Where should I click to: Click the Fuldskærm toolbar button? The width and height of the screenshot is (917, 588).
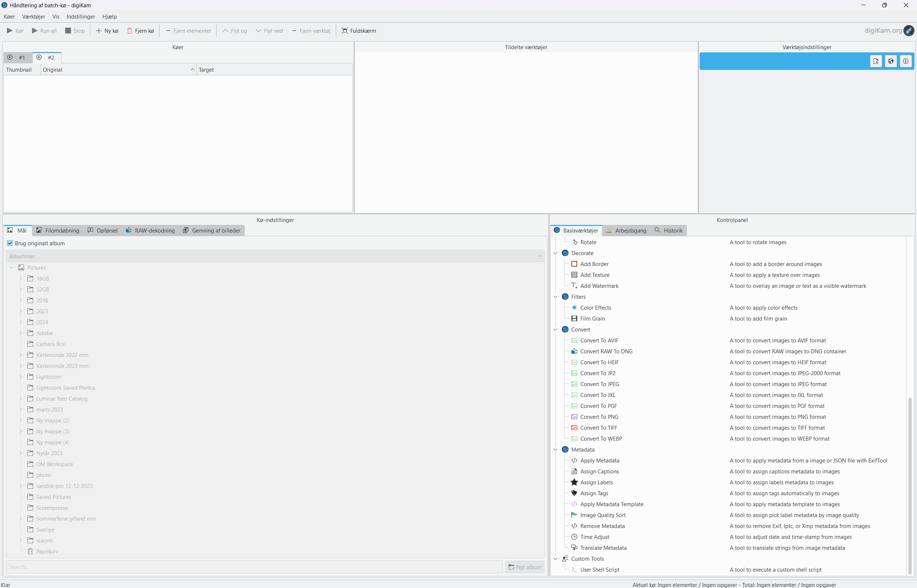click(358, 31)
